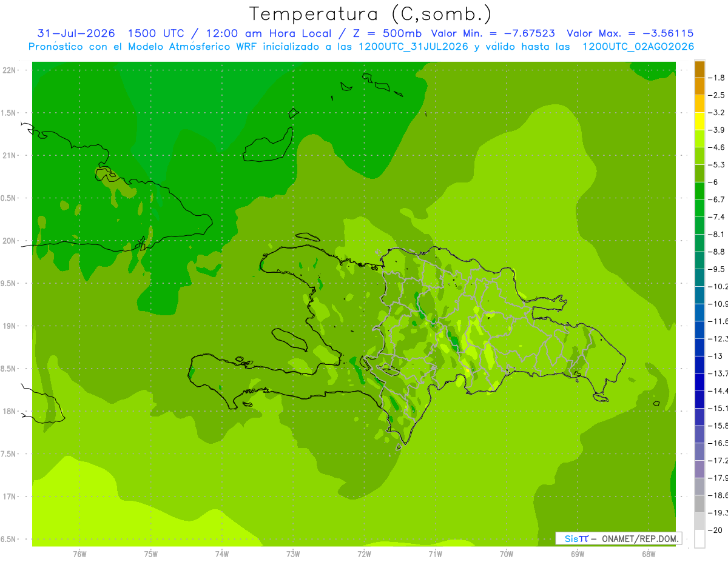Click the -15.8 colorbar value
The height and width of the screenshot is (562, 728).
tap(718, 426)
